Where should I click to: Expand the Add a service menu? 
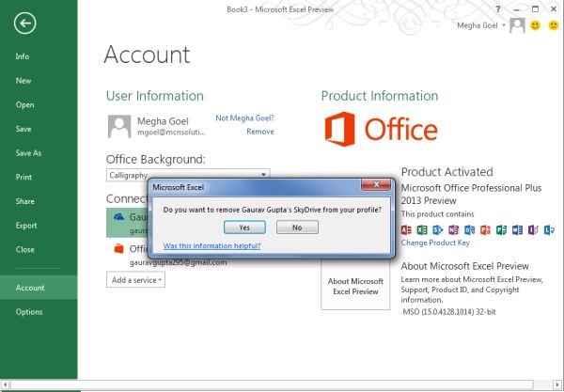click(x=135, y=280)
